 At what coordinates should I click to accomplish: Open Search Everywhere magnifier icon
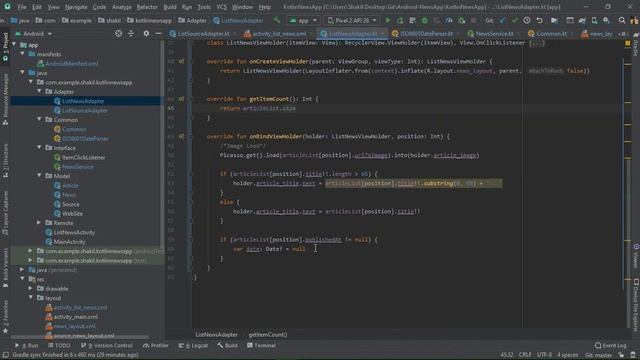tap(622, 20)
